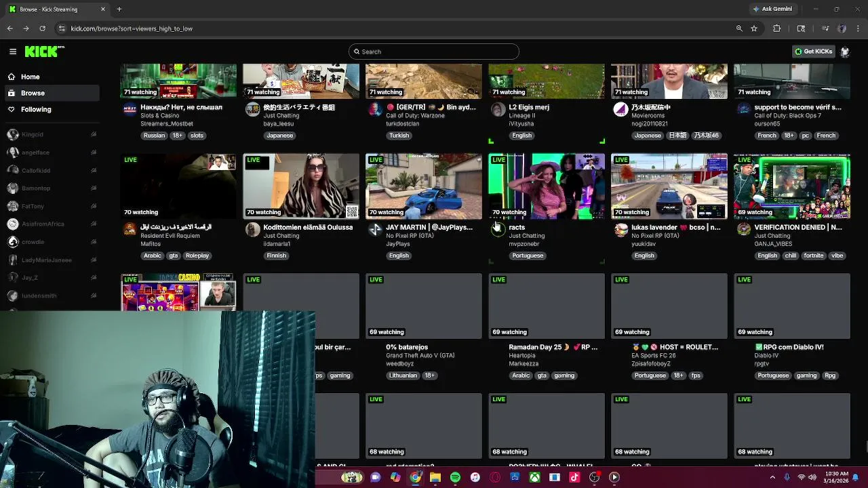Click the address bar URL

tap(132, 28)
